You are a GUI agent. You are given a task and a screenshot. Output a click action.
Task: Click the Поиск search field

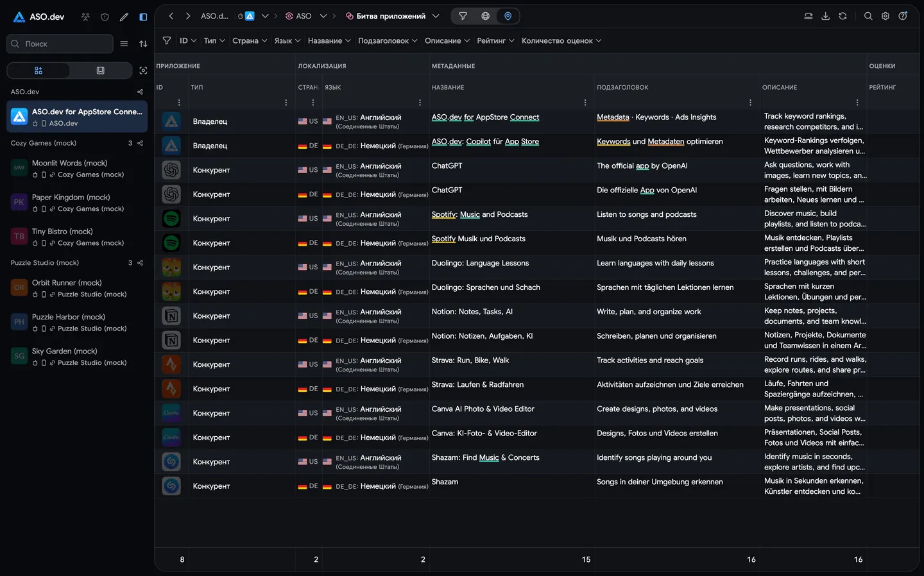point(60,44)
